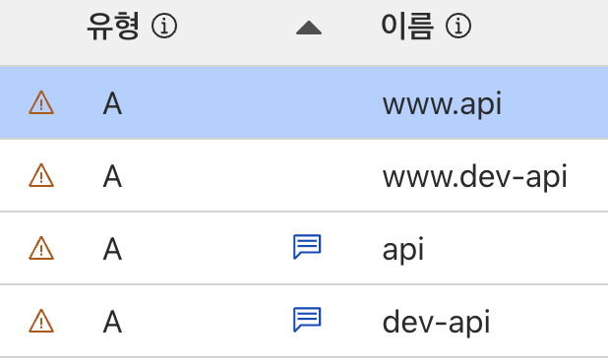Click the warning icon in the www.dev-api row
This screenshot has height=364, width=608.
[x=41, y=175]
